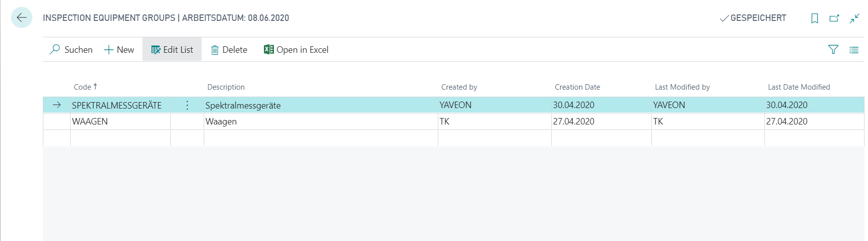Sort by the Code column header
The width and height of the screenshot is (868, 241).
click(85, 87)
